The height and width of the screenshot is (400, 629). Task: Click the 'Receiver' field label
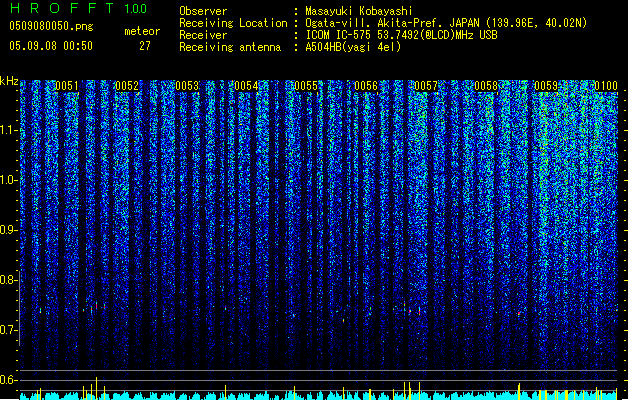pos(203,35)
